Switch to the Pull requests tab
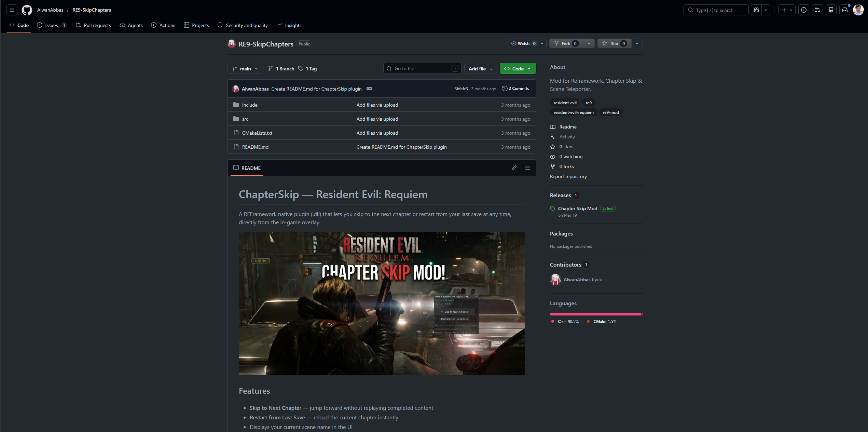 (93, 25)
